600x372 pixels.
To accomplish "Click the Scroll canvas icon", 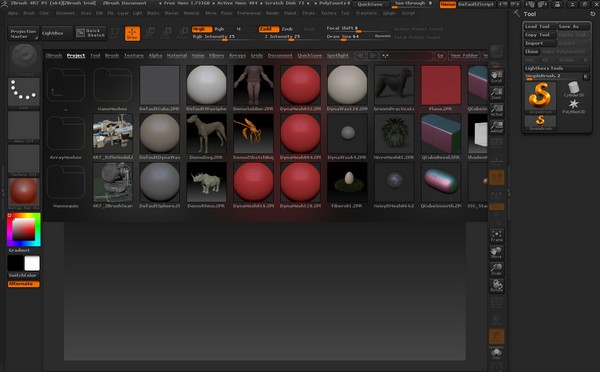I will (497, 77).
